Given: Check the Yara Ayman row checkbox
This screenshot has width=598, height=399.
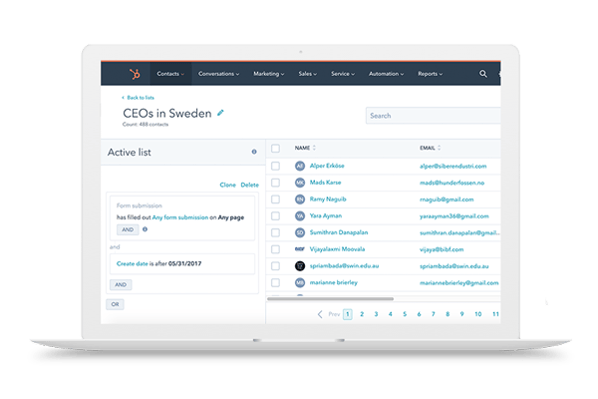Looking at the screenshot, I should tap(275, 216).
